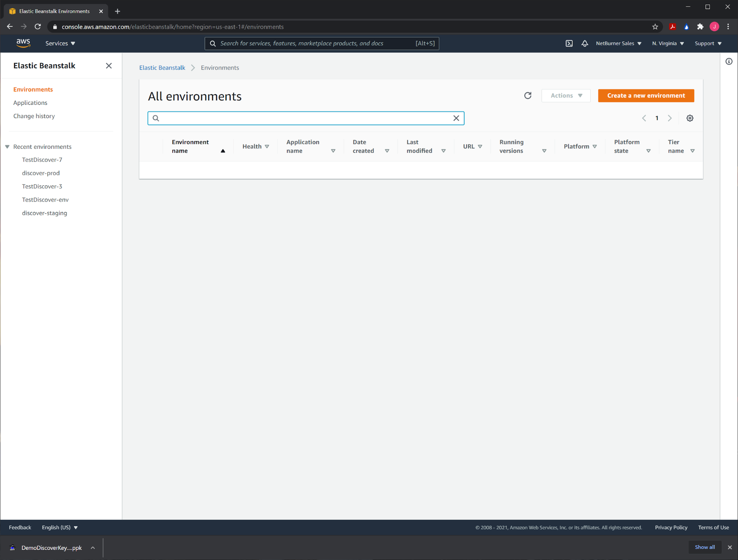Click the AWS logo home icon
Viewport: 738px width, 560px height.
(23, 43)
